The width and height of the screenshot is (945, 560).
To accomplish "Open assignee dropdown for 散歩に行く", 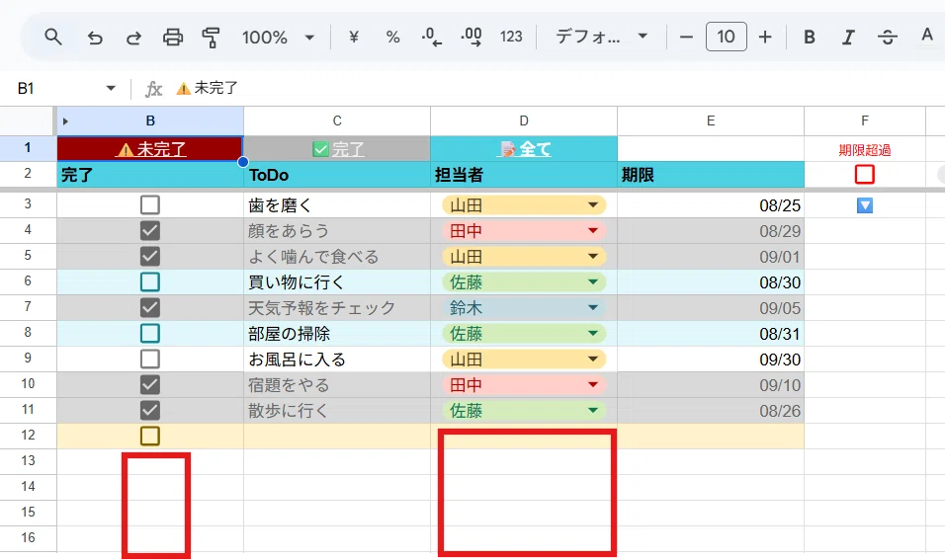I will pyautogui.click(x=593, y=411).
